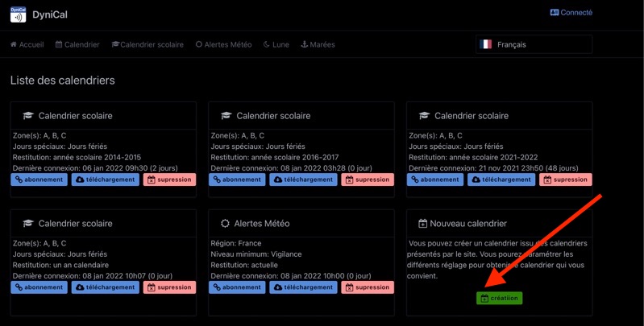This screenshot has height=326, width=644.
Task: Click abonnement for the 2014-2015 school calendar
Action: pos(39,180)
